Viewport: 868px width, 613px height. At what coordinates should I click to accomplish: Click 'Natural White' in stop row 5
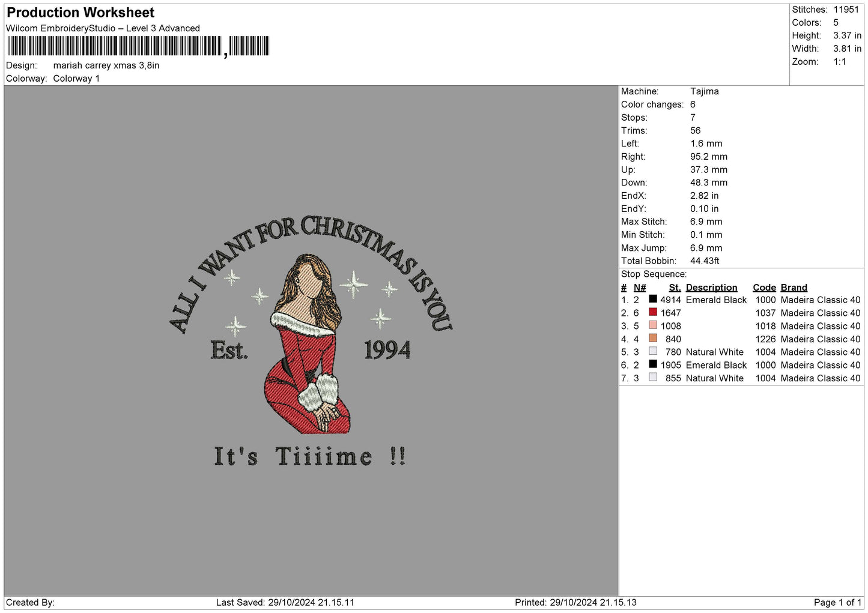pyautogui.click(x=715, y=352)
